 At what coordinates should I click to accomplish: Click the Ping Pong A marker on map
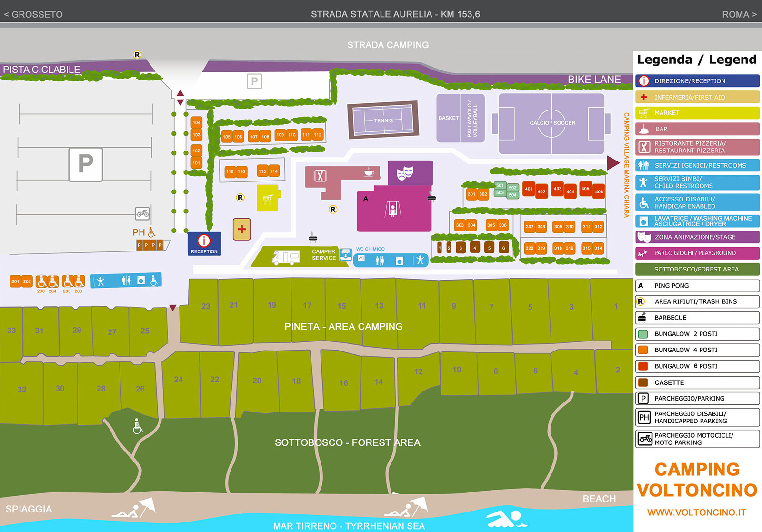click(x=366, y=199)
